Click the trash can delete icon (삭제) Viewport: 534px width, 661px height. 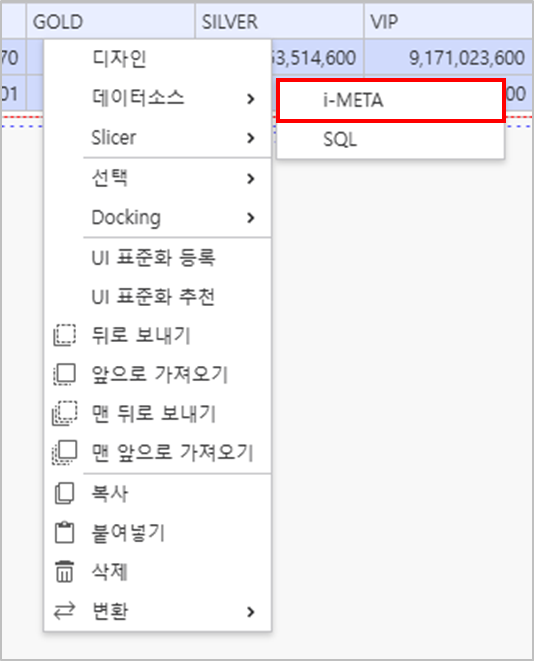[x=64, y=572]
